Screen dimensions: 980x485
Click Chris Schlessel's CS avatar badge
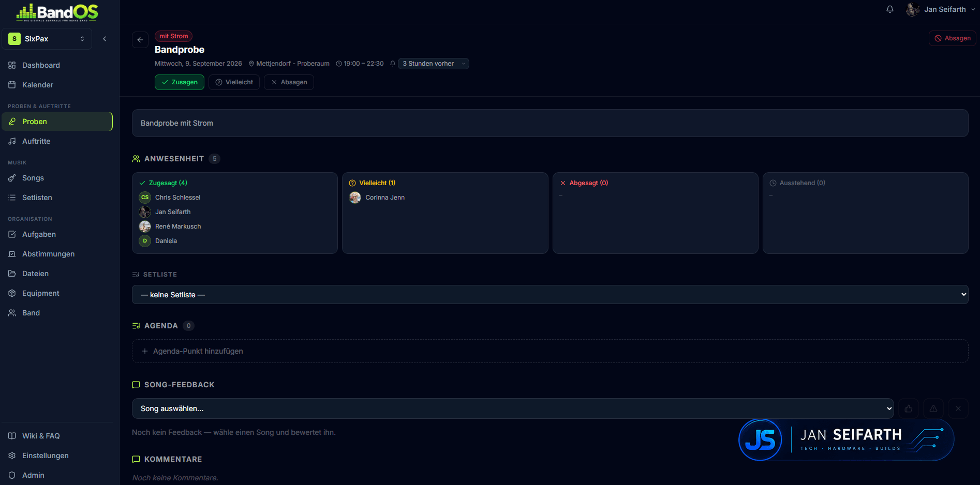[x=145, y=198]
